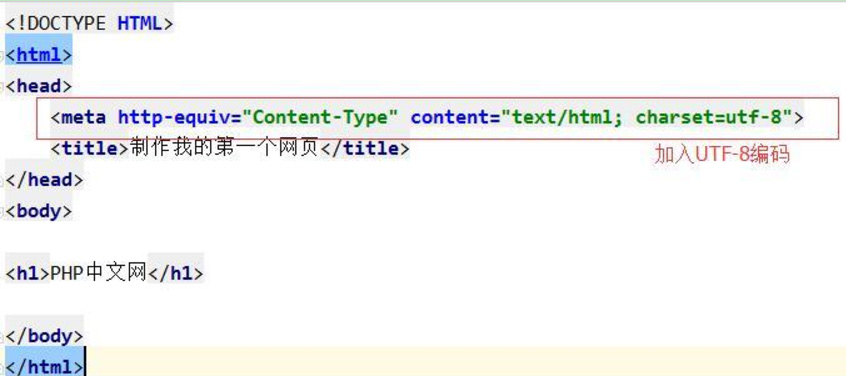This screenshot has height=376, width=846.
Task: Click the opening h1 tag
Action: (x=28, y=274)
